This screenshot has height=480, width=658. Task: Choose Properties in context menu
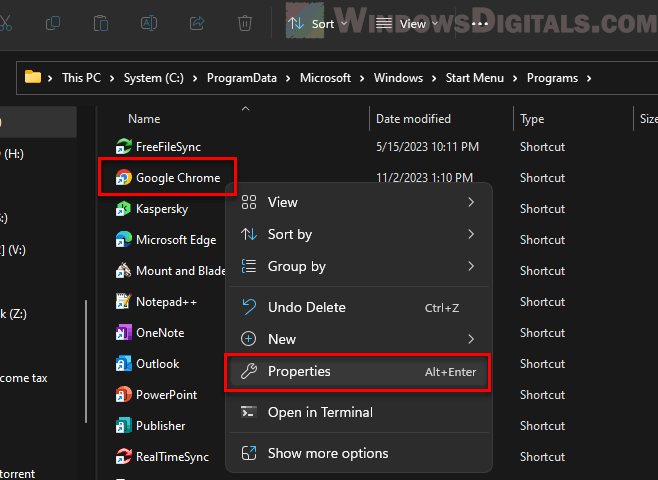(359, 372)
